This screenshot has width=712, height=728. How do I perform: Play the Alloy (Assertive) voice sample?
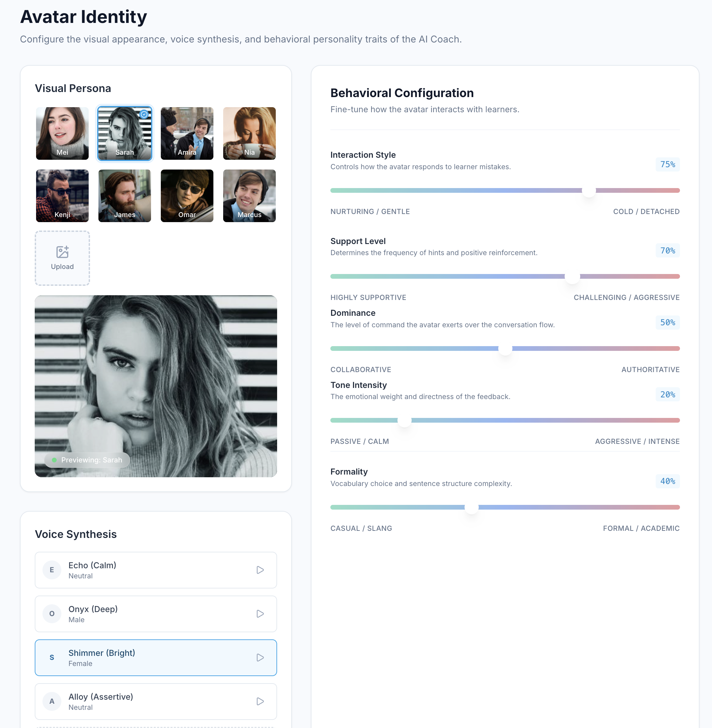(x=260, y=701)
